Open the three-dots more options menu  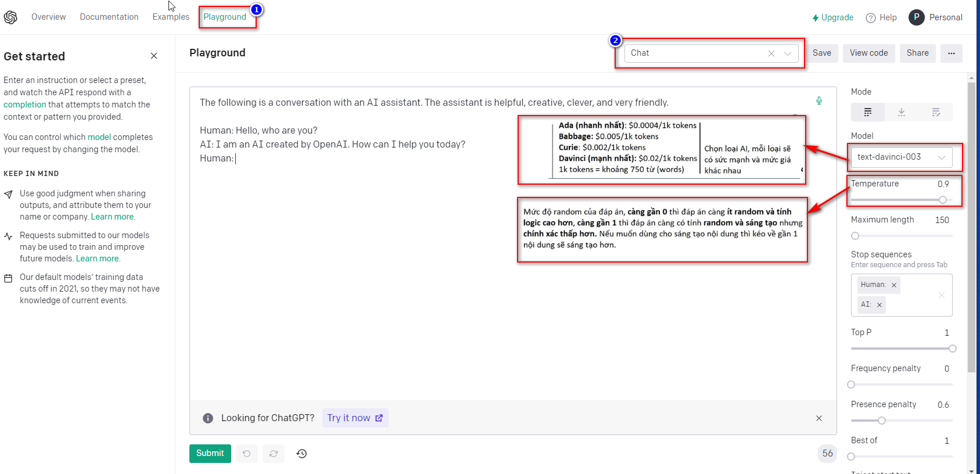point(952,53)
